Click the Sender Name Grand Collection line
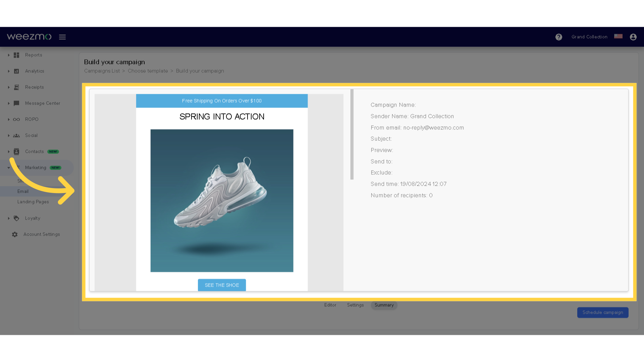This screenshot has height=362, width=644. point(412,116)
